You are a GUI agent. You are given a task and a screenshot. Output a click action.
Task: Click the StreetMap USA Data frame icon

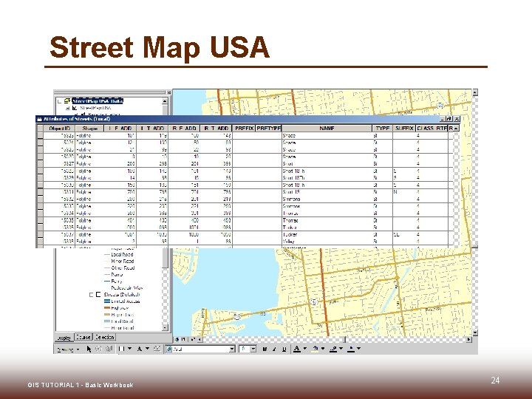click(x=67, y=100)
